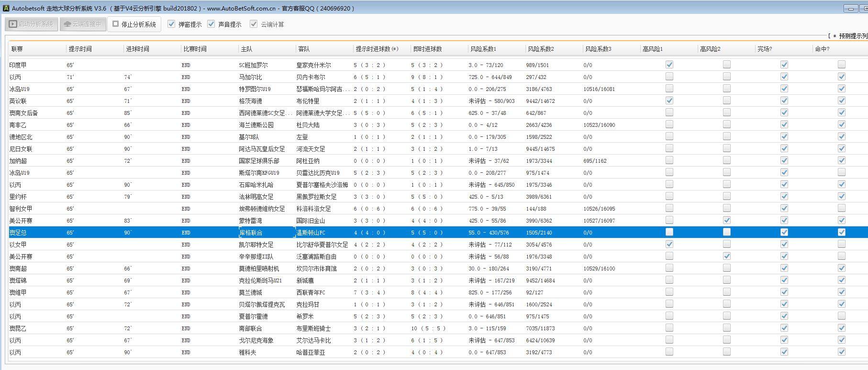Toggle the 云端计算 checkbox
This screenshot has height=370, width=868.
click(x=254, y=24)
